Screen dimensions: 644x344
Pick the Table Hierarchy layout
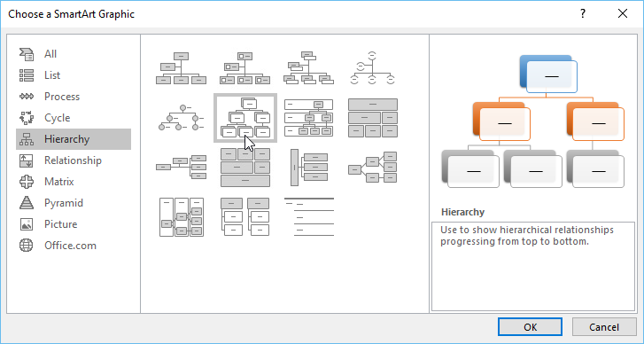(373, 118)
